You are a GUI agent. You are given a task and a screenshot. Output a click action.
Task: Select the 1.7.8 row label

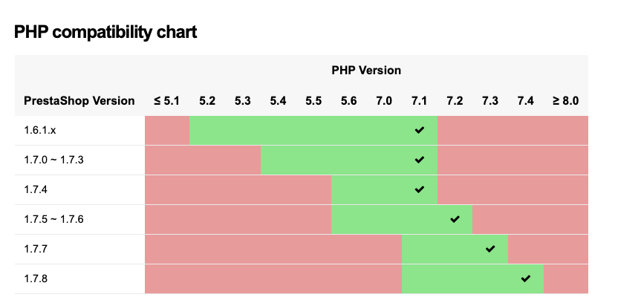click(36, 279)
